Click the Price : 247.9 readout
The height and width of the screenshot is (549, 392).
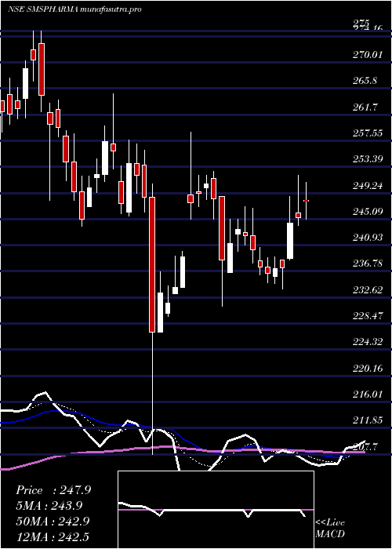click(x=53, y=490)
